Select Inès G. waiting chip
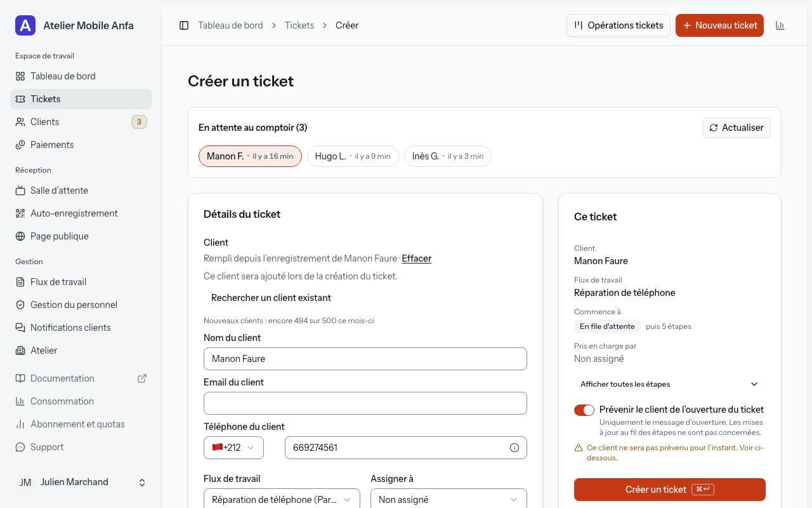 448,156
